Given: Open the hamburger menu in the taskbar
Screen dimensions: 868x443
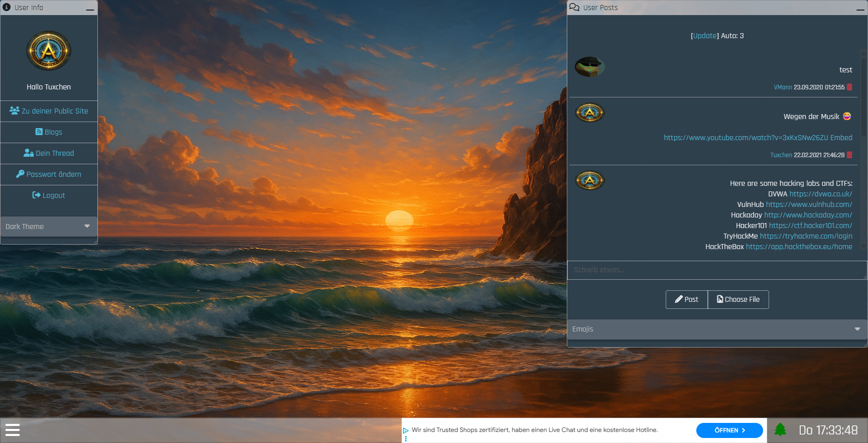Looking at the screenshot, I should (12, 430).
